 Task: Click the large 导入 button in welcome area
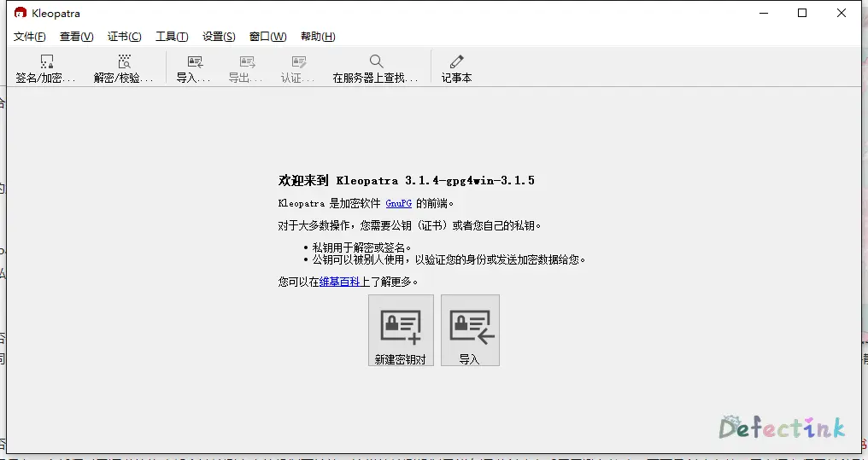point(470,330)
